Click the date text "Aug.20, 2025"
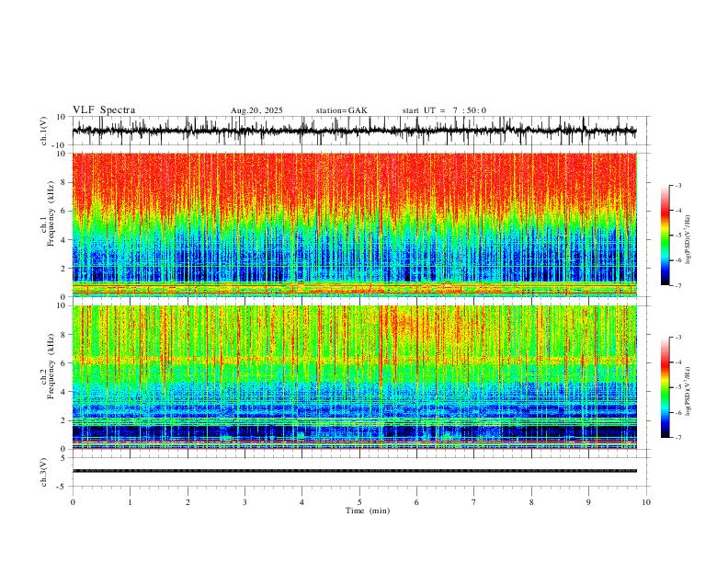Screen dimensions: 728x563 (256, 110)
